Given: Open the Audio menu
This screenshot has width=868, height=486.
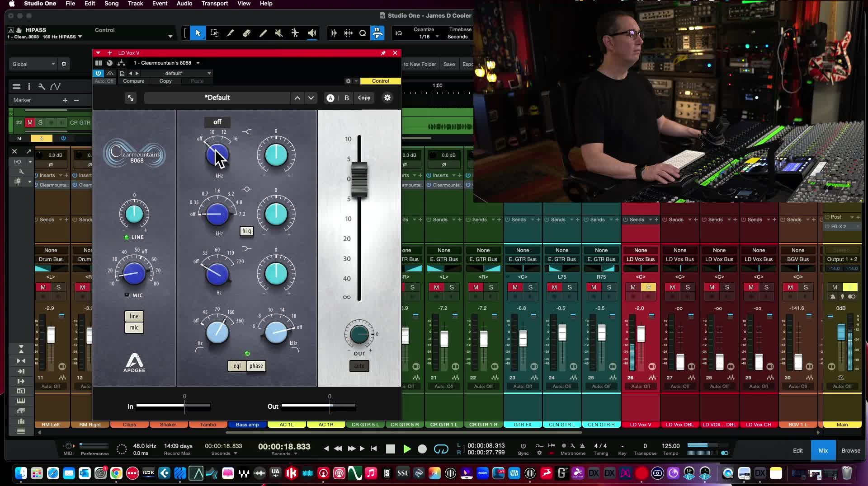Looking at the screenshot, I should click(x=184, y=4).
